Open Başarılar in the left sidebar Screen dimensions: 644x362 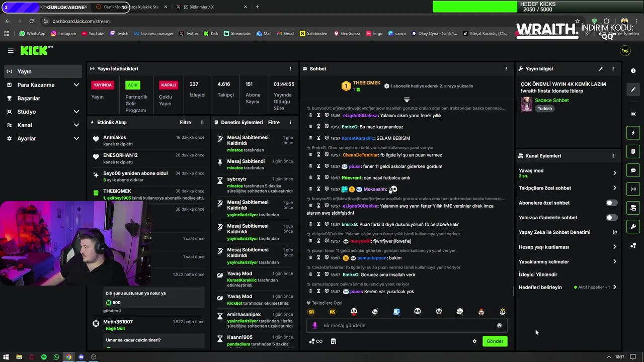(43, 99)
